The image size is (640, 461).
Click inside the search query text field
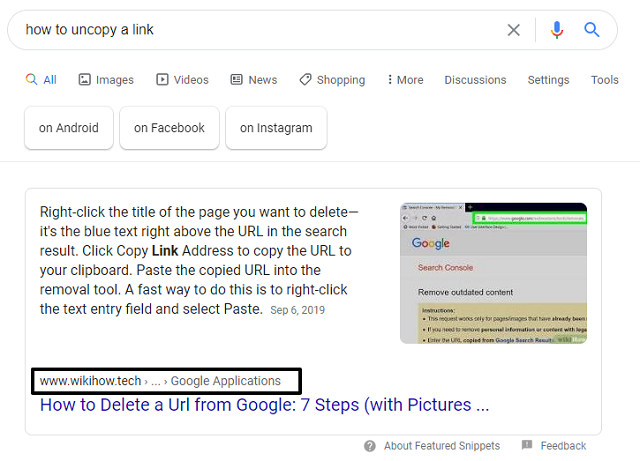point(250,30)
